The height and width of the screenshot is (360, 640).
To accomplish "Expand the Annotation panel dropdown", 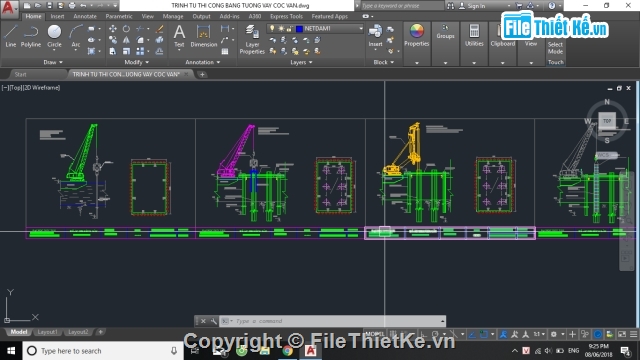I will [x=203, y=62].
